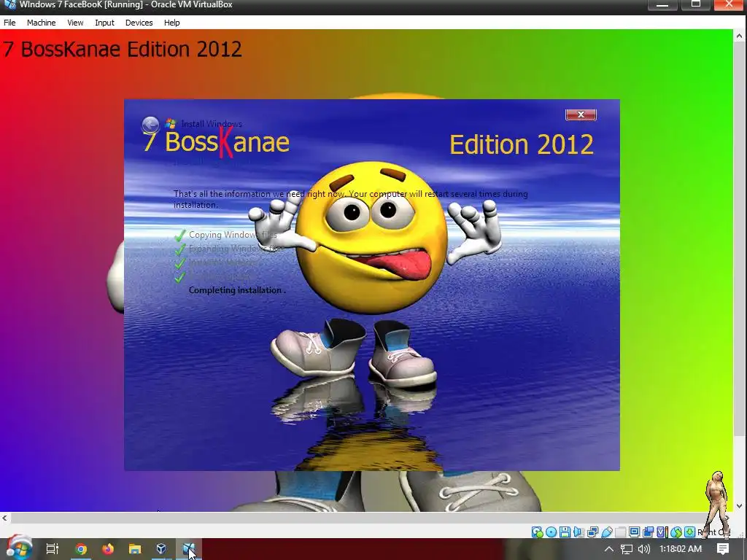This screenshot has width=747, height=560.
Task: Click the keyboard capture green arrow icon
Action: pos(689,532)
